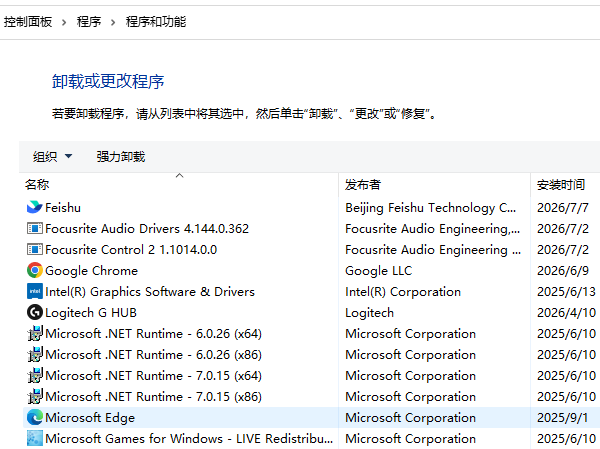Click the Focusrite Control 2 icon
The height and width of the screenshot is (449, 600).
pos(34,249)
